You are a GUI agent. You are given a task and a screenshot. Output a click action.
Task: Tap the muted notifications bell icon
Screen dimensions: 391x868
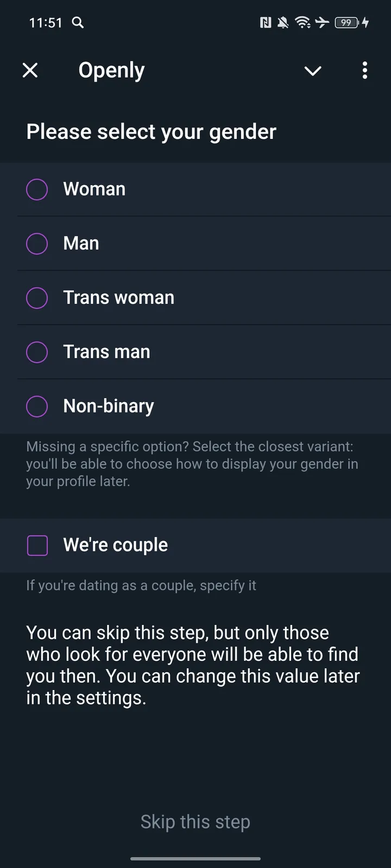point(283,22)
